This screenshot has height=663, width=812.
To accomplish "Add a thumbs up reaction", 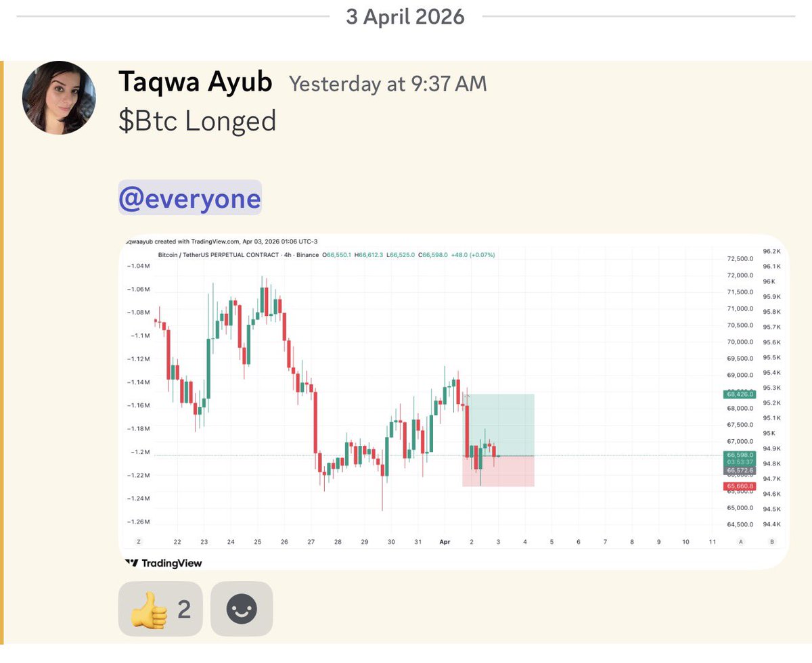I will 160,609.
